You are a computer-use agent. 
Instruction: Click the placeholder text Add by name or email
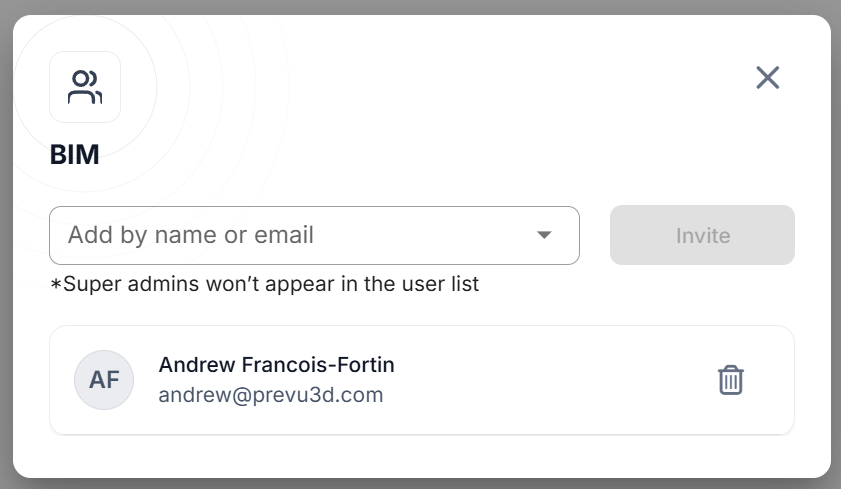point(191,236)
